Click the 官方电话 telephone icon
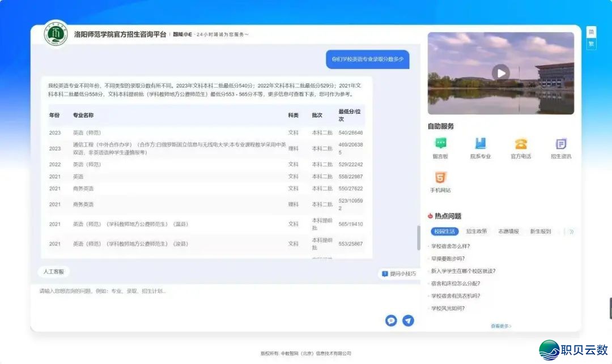Screen dimensions: 612x364 [x=521, y=144]
